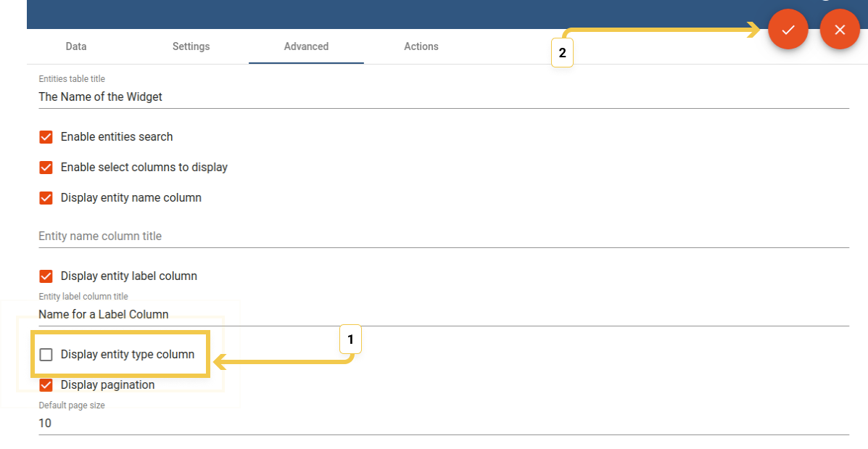The height and width of the screenshot is (449, 868).
Task: Uncheck Enable select columns to display
Action: (46, 168)
